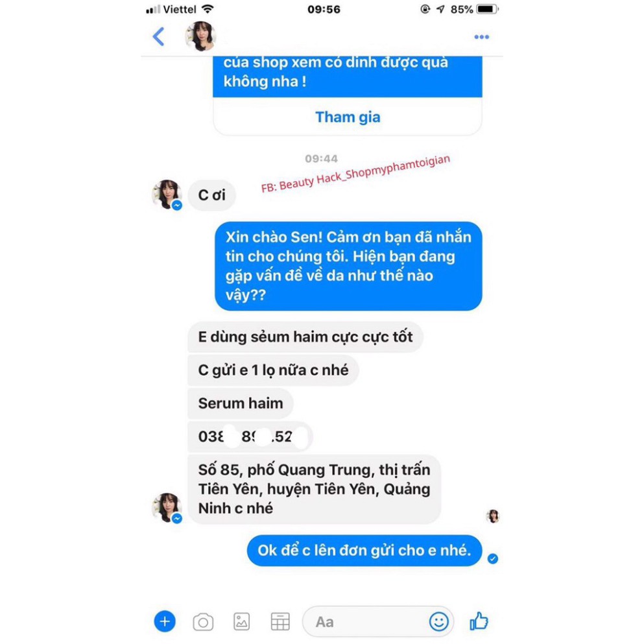644x644 pixels.
Task: Open the emoji smiley picker
Action: [438, 621]
